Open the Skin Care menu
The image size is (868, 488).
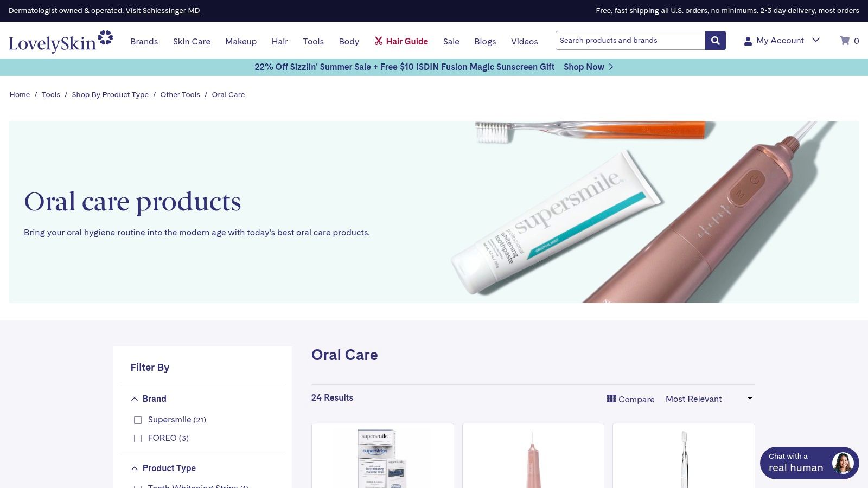point(192,42)
